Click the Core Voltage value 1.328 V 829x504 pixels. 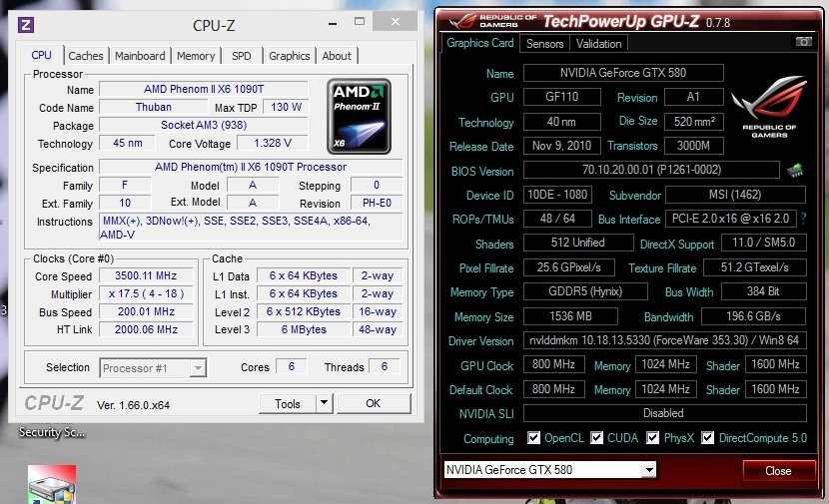pos(273,143)
